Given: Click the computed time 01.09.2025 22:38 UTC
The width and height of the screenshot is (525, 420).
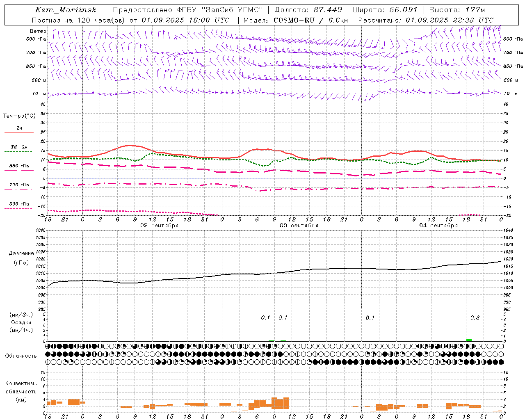Looking at the screenshot, I should 450,20.
